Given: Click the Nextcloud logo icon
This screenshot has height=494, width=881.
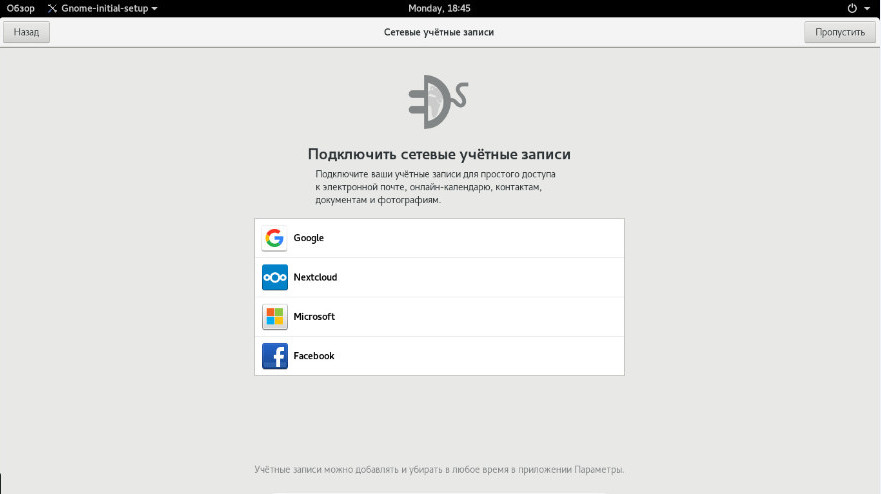Looking at the screenshot, I should click(x=274, y=277).
